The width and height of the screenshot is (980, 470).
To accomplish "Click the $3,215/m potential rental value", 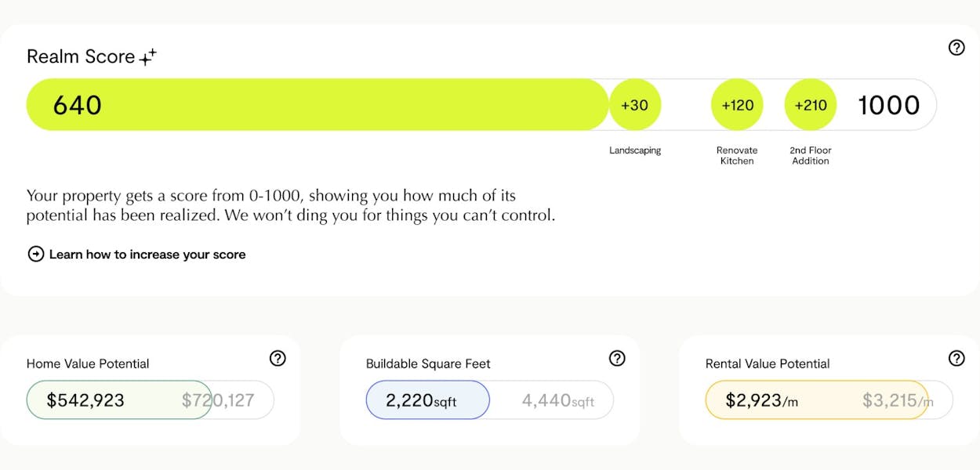I will [898, 401].
